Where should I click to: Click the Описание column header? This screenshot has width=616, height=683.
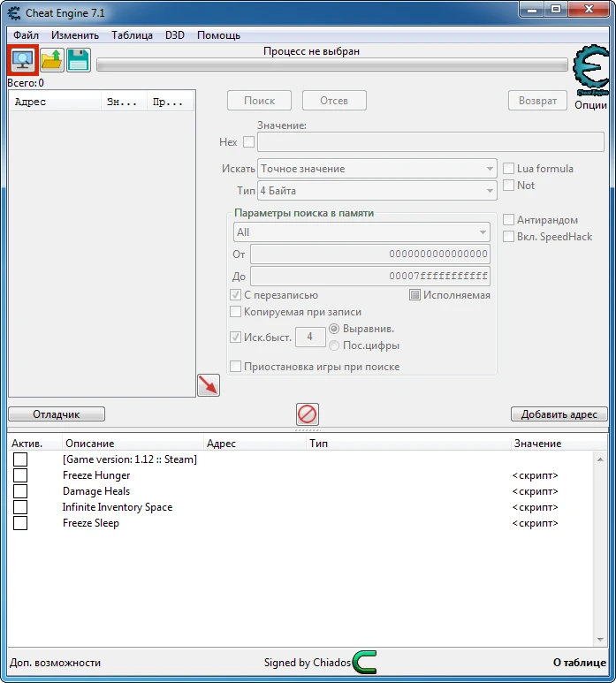(133, 444)
